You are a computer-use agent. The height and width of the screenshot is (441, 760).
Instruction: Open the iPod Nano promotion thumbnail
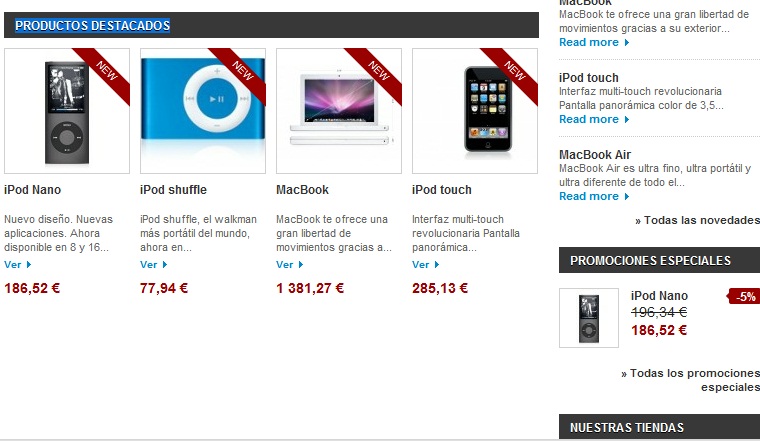click(589, 318)
